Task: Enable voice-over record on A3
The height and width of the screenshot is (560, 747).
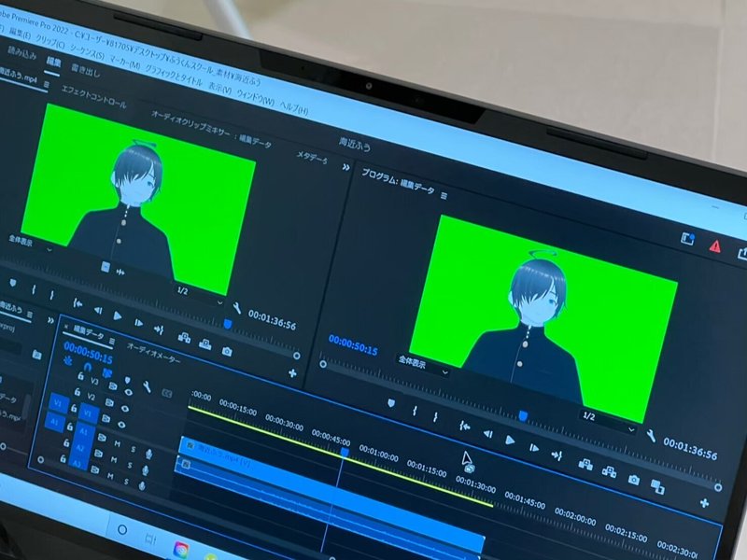Action: [x=142, y=485]
